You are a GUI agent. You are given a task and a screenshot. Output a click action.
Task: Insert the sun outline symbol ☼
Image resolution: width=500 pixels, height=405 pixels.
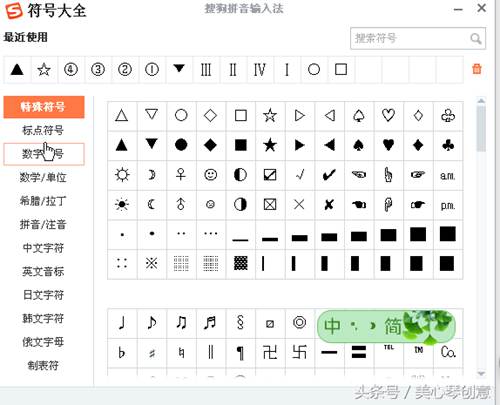pos(122,175)
